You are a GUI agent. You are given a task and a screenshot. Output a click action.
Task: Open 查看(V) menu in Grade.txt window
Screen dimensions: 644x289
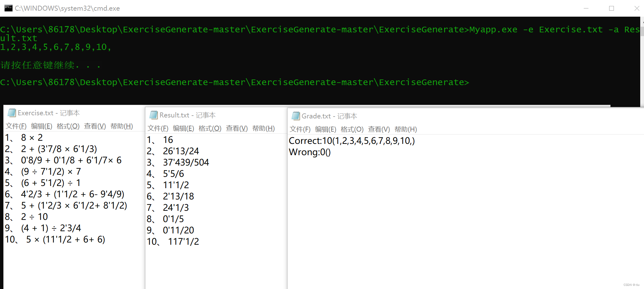coord(379,129)
